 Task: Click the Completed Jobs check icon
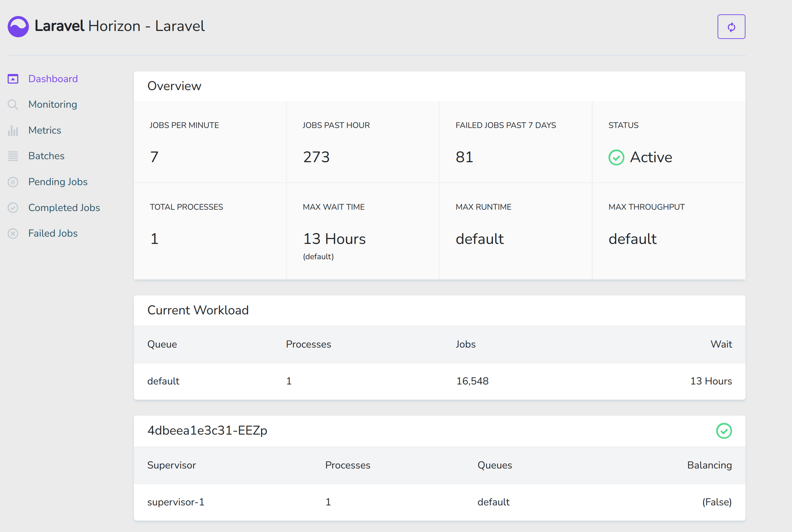point(13,207)
